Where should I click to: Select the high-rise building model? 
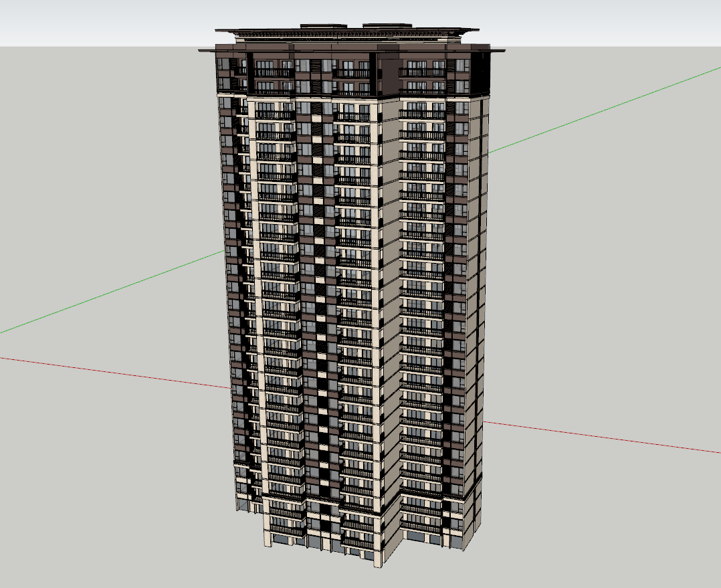click(352, 294)
